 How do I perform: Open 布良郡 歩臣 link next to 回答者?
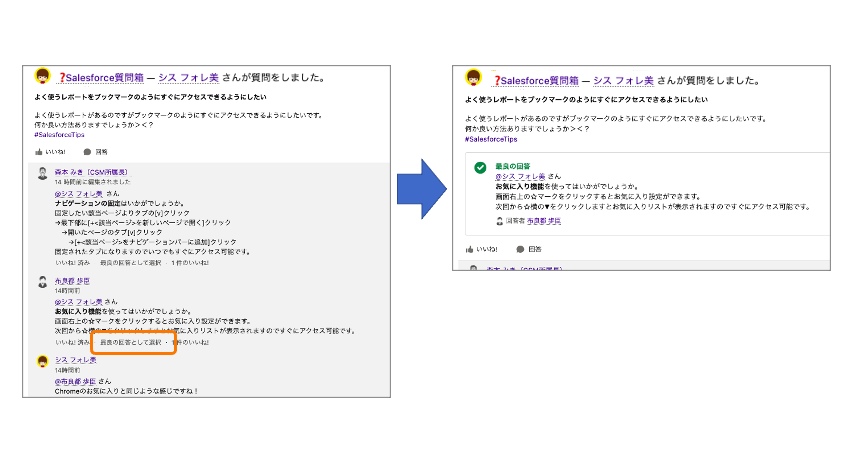click(544, 221)
